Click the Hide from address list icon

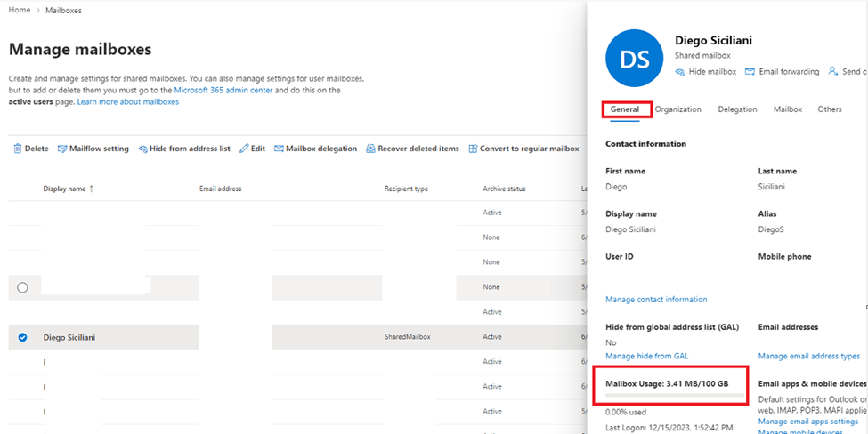click(142, 149)
